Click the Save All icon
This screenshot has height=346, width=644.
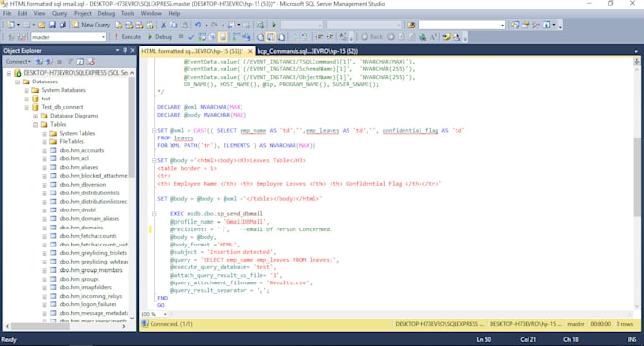coord(63,25)
